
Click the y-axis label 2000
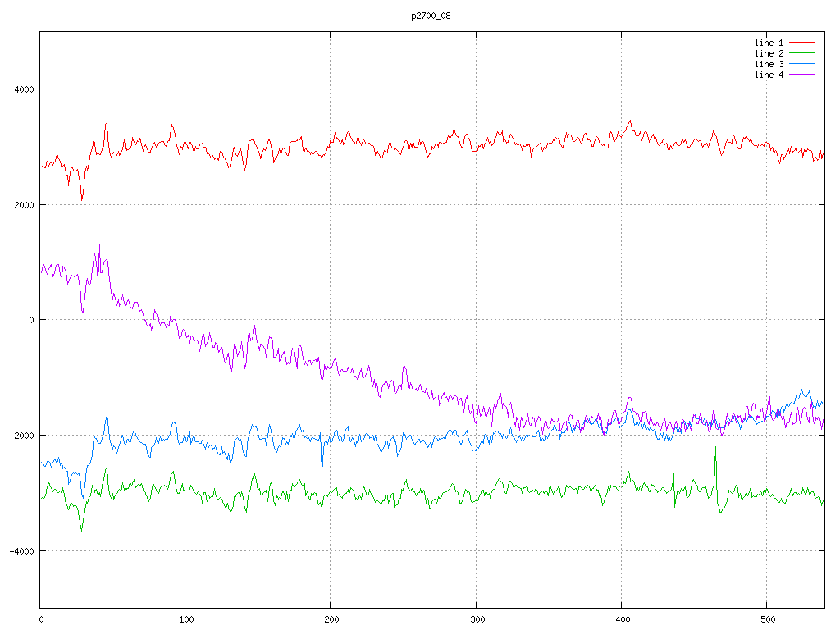pyautogui.click(x=24, y=205)
